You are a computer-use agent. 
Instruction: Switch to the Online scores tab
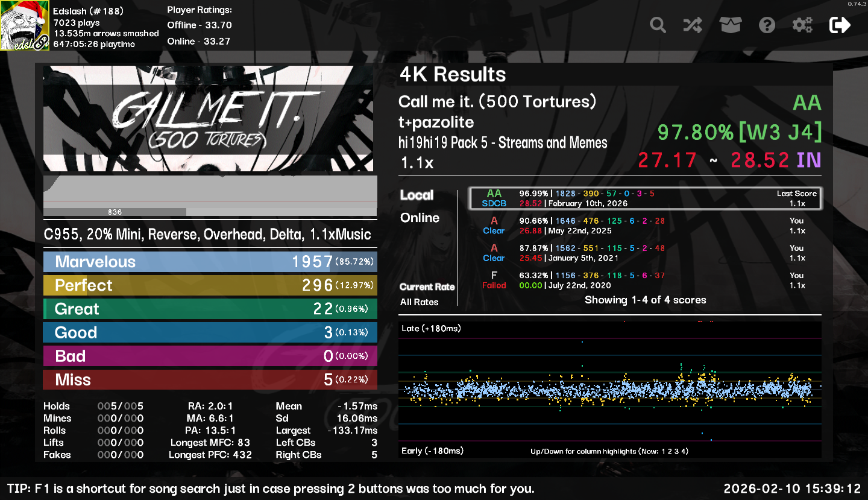[420, 218]
